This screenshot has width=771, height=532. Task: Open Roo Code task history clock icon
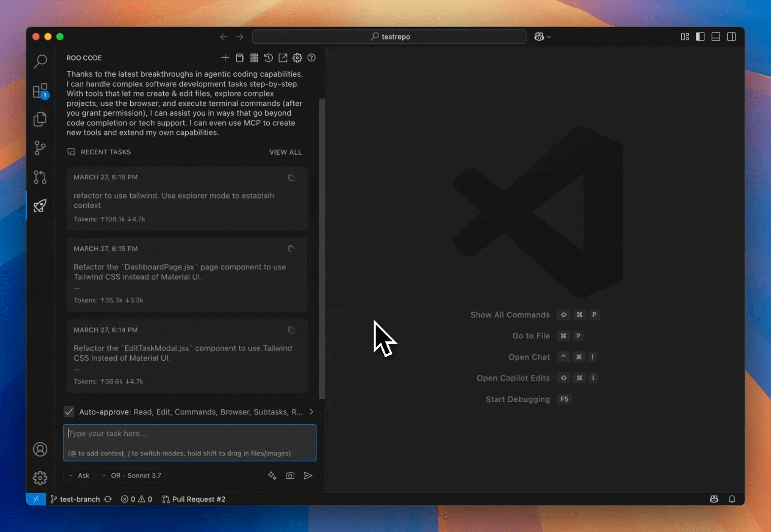[268, 58]
